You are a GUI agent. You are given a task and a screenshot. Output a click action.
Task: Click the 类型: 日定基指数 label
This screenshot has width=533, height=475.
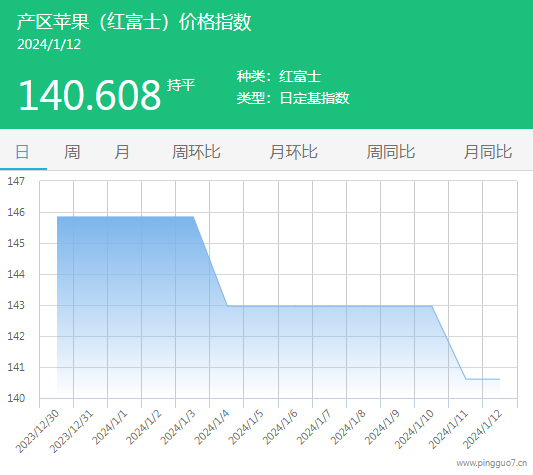[x=293, y=98]
